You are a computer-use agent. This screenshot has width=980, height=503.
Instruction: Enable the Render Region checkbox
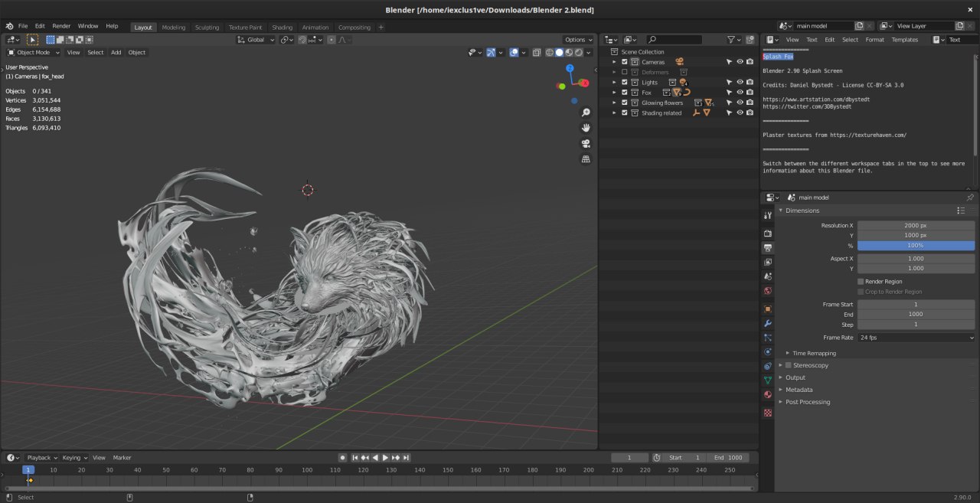click(861, 282)
